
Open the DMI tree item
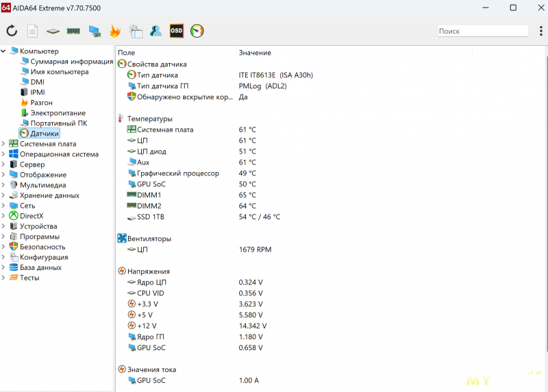click(32, 82)
